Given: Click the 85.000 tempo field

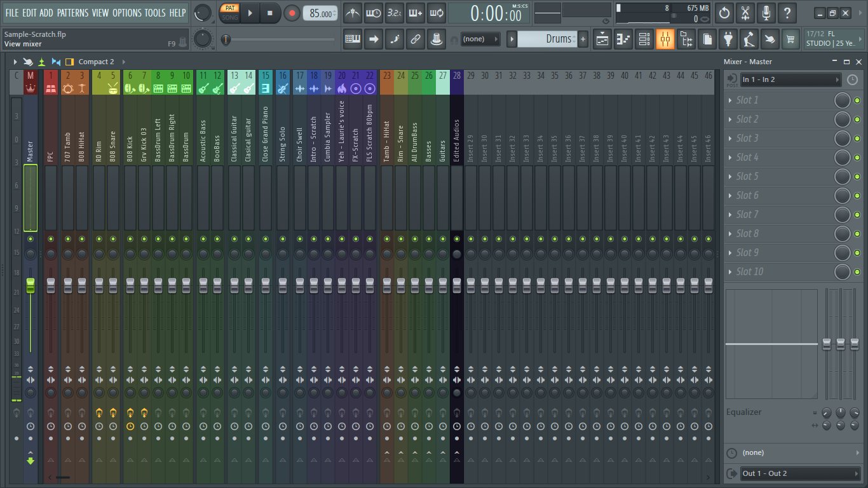Looking at the screenshot, I should pos(320,13).
